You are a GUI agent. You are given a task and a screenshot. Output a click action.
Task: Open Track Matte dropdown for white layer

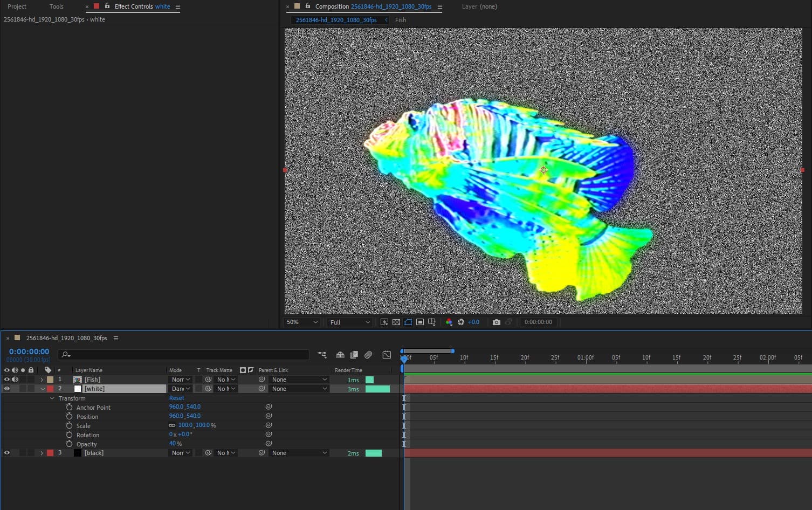[x=226, y=389]
